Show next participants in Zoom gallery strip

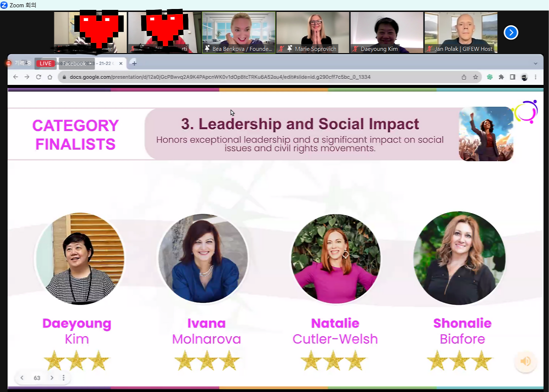click(x=511, y=33)
